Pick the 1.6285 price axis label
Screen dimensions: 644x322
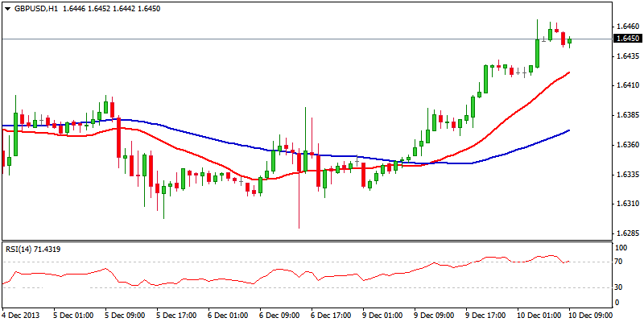pos(625,233)
